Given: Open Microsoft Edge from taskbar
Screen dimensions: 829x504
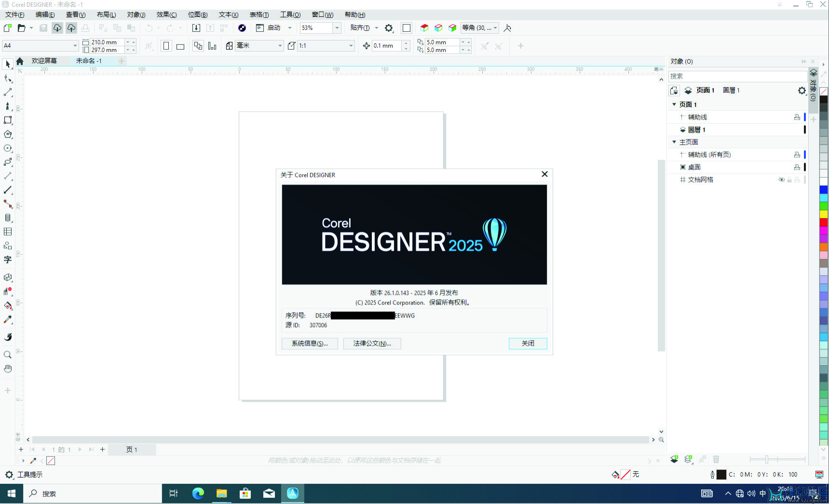Looking at the screenshot, I should 198,493.
